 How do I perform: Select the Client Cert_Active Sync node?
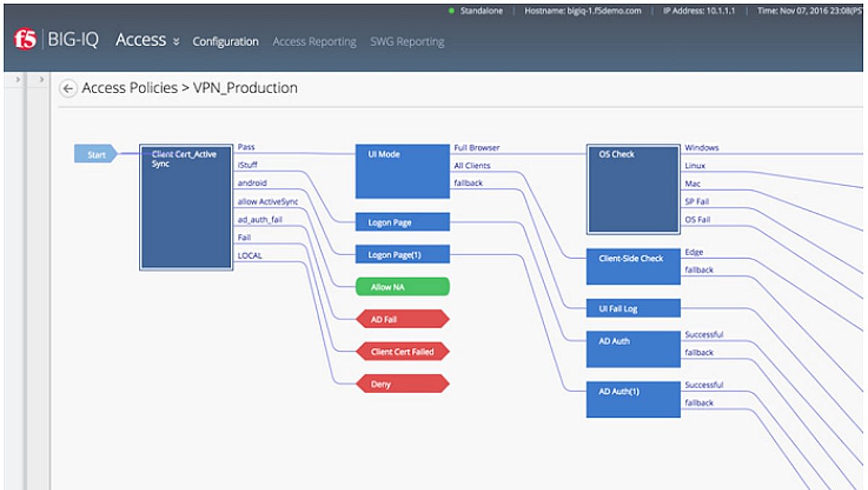point(186,207)
